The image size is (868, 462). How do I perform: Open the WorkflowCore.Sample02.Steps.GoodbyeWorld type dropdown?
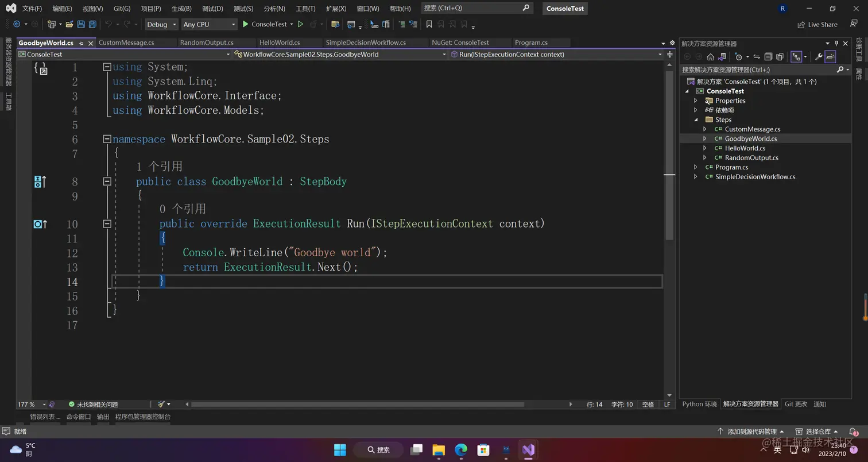click(340, 54)
